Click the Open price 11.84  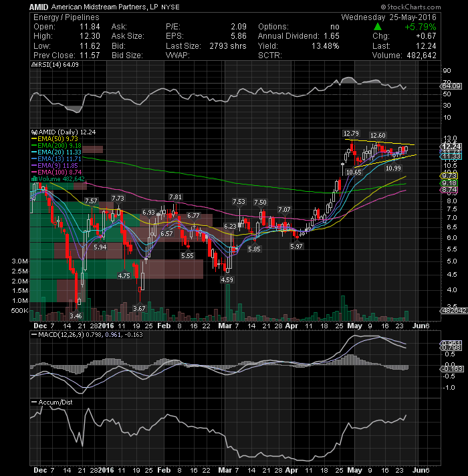[x=90, y=27]
